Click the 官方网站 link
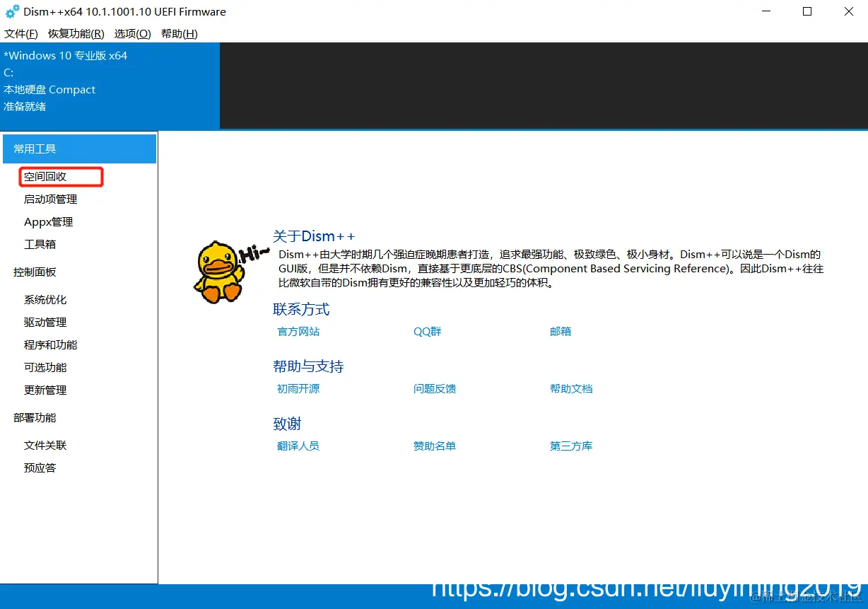The height and width of the screenshot is (609, 868). (x=298, y=331)
